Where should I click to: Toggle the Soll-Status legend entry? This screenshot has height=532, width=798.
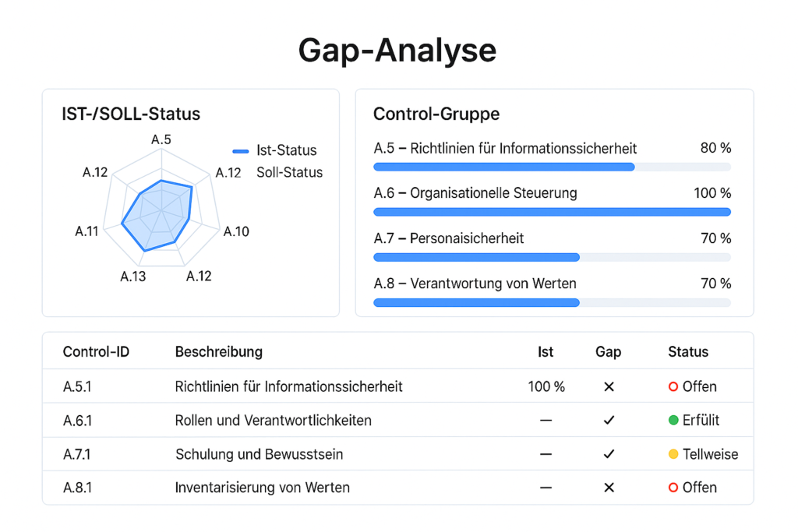[x=289, y=172]
